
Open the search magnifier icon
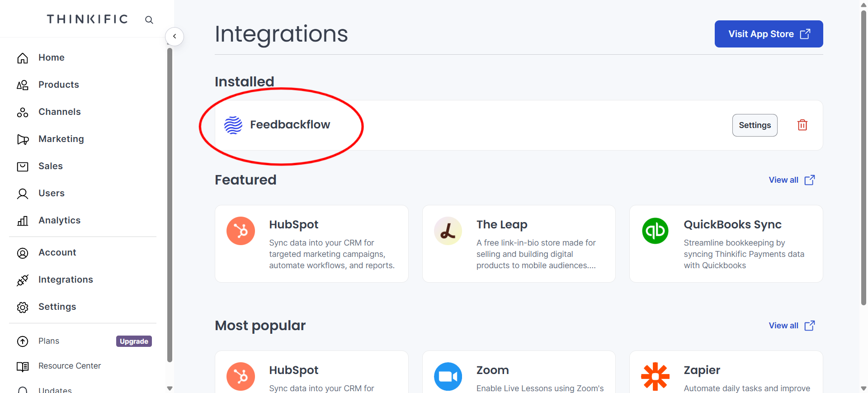click(x=149, y=20)
